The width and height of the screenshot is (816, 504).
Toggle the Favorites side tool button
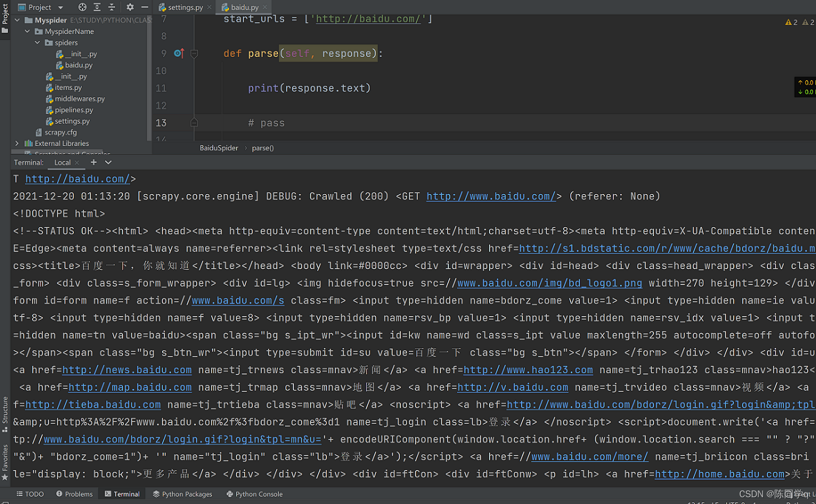[5, 463]
